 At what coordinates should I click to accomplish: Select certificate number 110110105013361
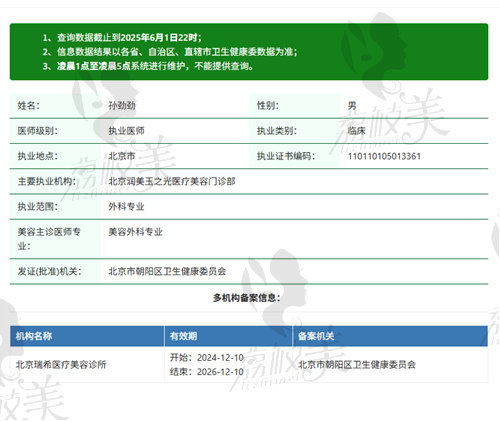click(384, 156)
